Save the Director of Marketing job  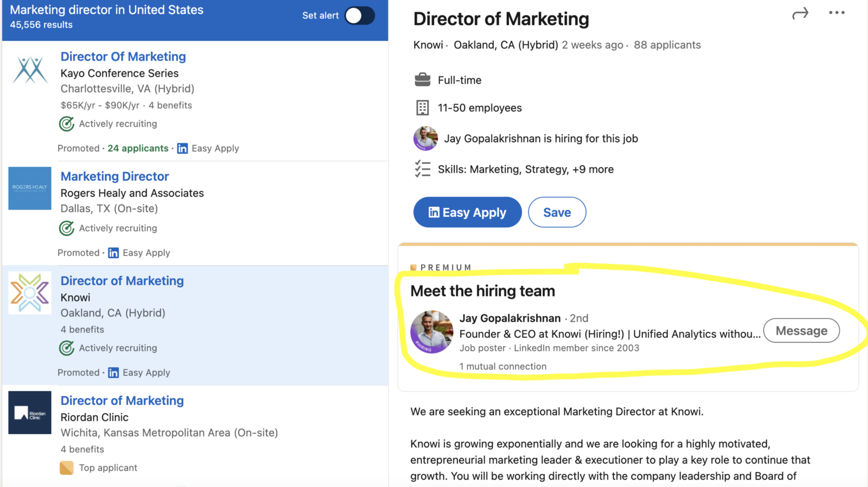557,212
